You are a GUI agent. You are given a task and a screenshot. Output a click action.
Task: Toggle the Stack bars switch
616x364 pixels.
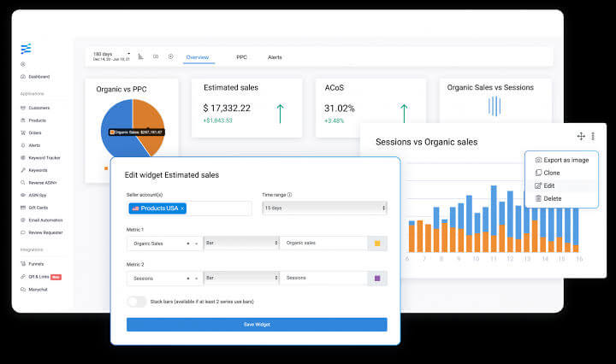[136, 302]
